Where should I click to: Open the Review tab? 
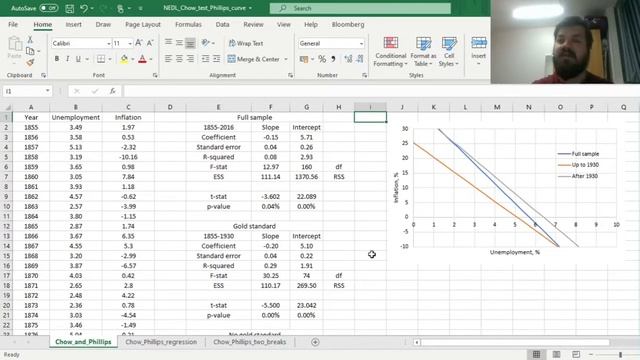253,24
